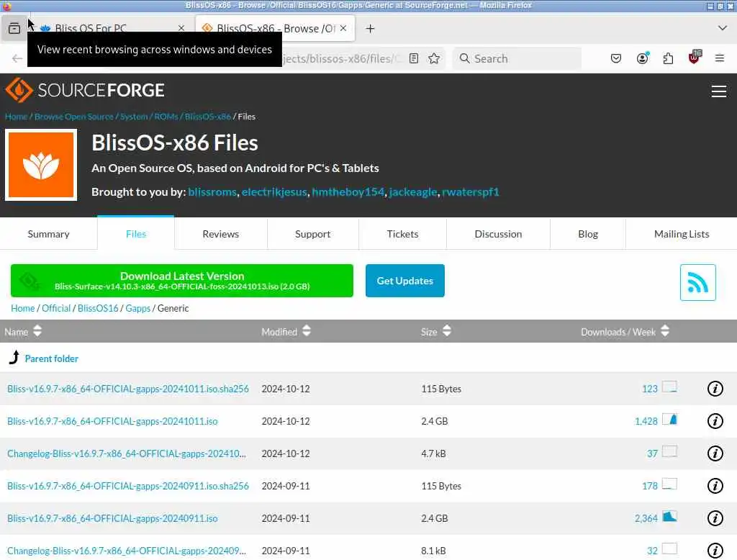Viewport: 737px width, 560px height.
Task: Close the BlissOS-x86 Browse tab
Action: click(x=343, y=28)
